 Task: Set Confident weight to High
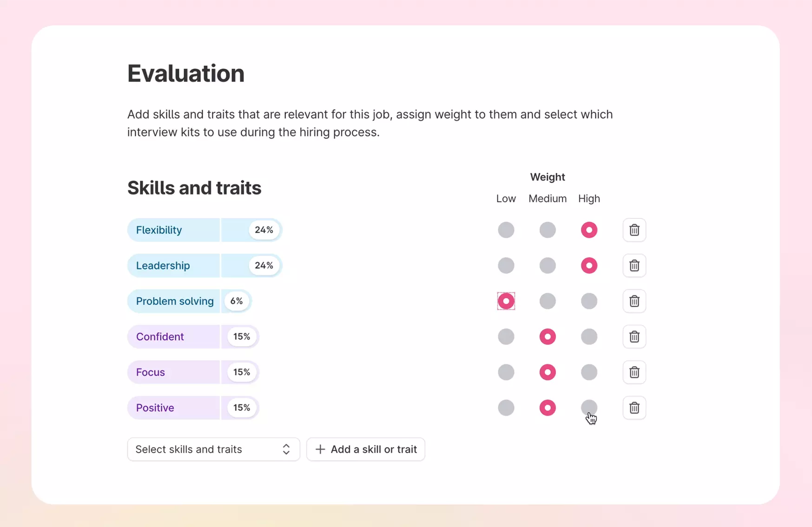pos(589,336)
